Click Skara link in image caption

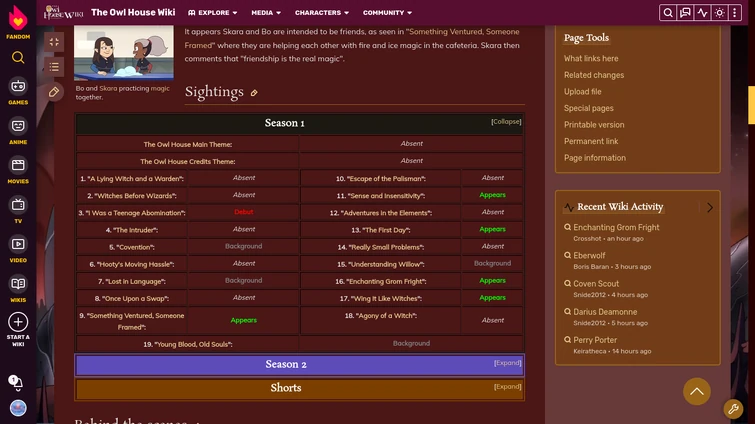pyautogui.click(x=108, y=89)
